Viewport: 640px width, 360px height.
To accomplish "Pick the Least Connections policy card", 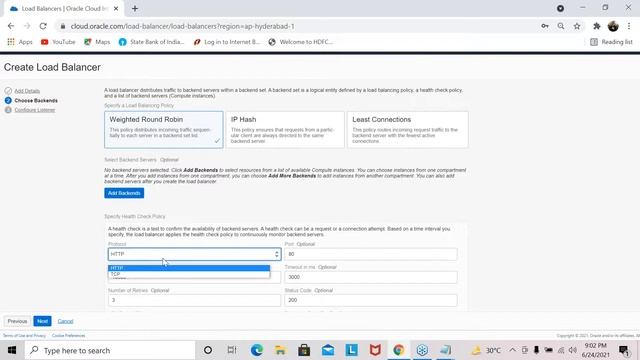I will (407, 130).
